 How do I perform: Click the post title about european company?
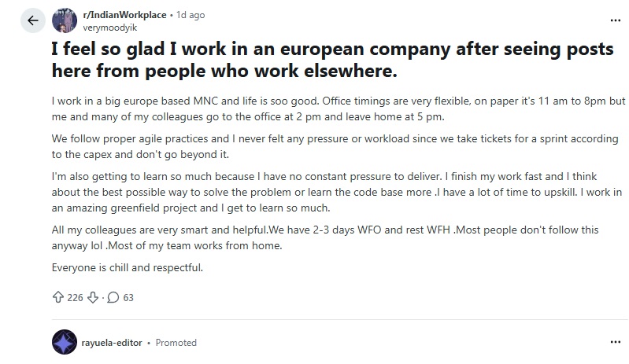coord(331,61)
